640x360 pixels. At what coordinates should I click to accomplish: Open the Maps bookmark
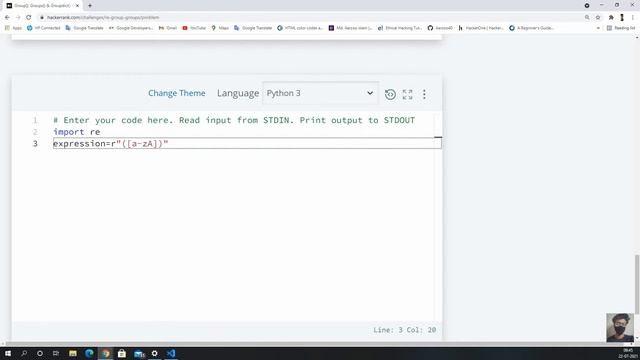(220, 28)
